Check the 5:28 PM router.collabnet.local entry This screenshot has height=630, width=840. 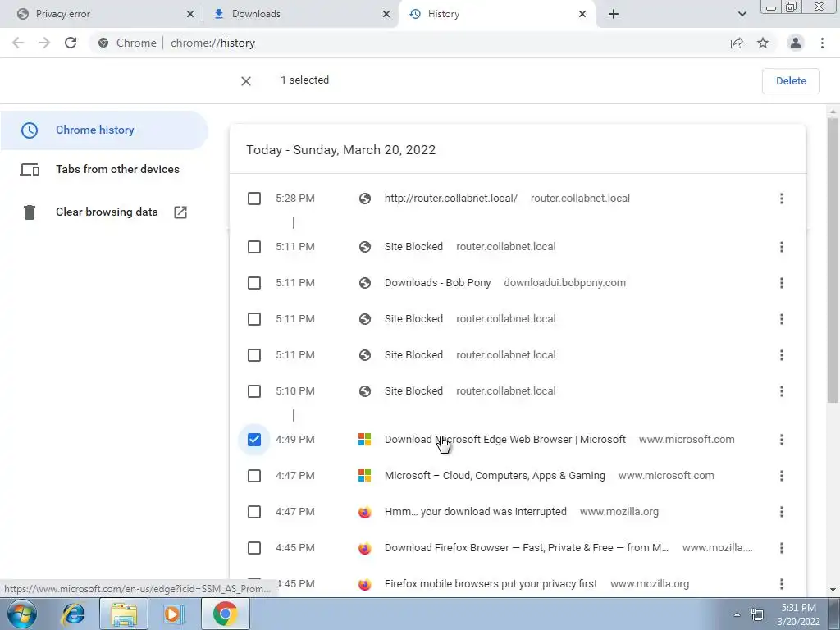(x=254, y=199)
